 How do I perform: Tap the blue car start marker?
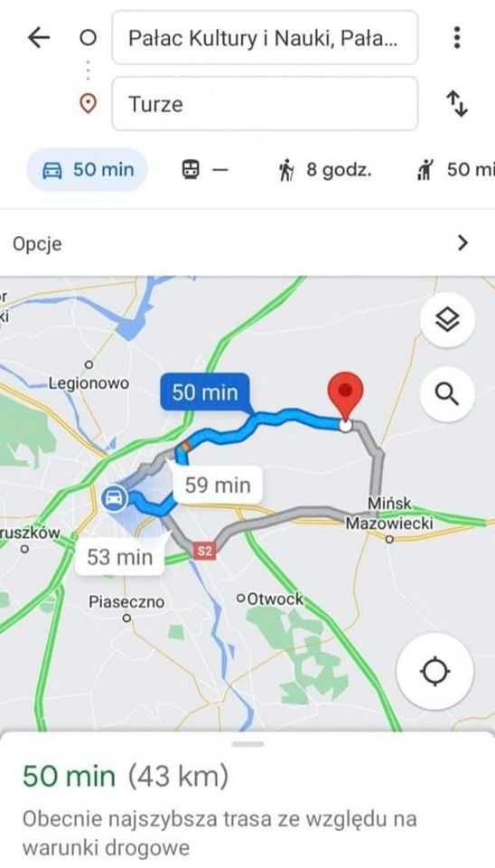click(x=115, y=498)
